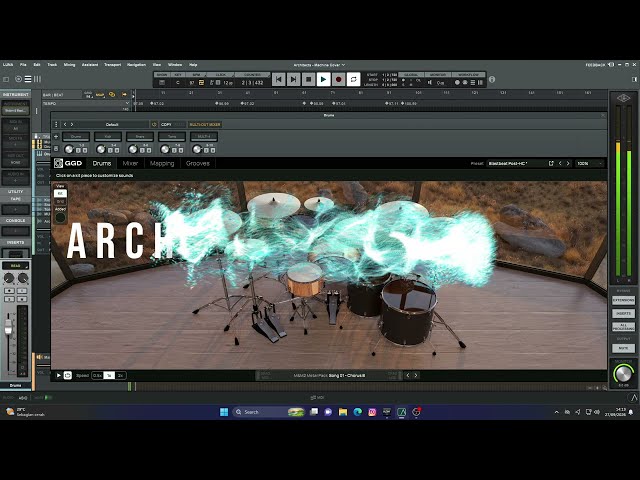Image resolution: width=640 pixels, height=480 pixels.
Task: Select the Kick multi-out channel button
Action: (x=108, y=136)
